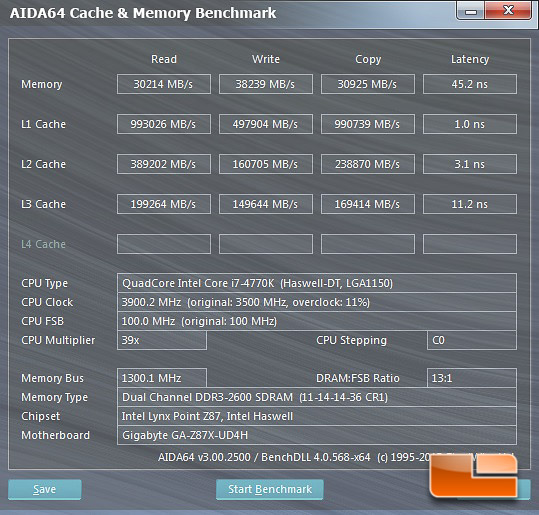Select L2 Cache copy 238870 MB/s
The height and width of the screenshot is (515, 539).
(367, 164)
